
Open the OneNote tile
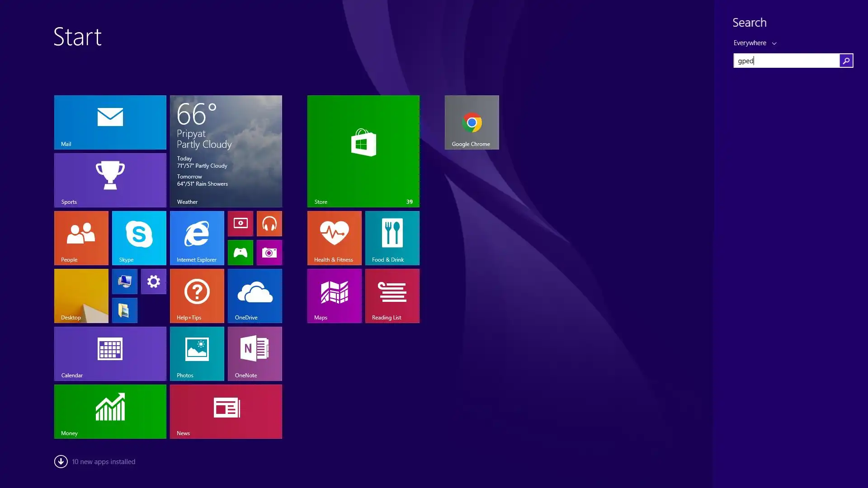pyautogui.click(x=255, y=353)
